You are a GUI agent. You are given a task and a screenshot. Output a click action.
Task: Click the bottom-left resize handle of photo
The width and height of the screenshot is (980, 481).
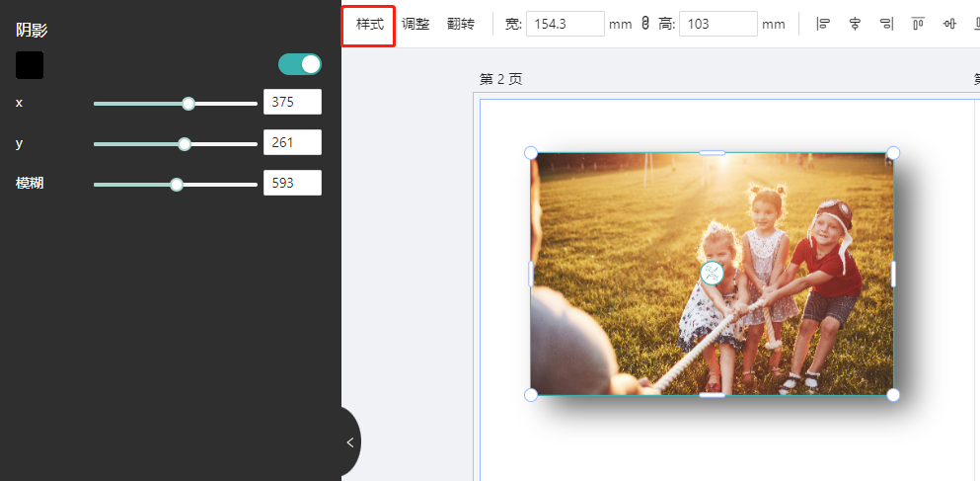coord(531,395)
